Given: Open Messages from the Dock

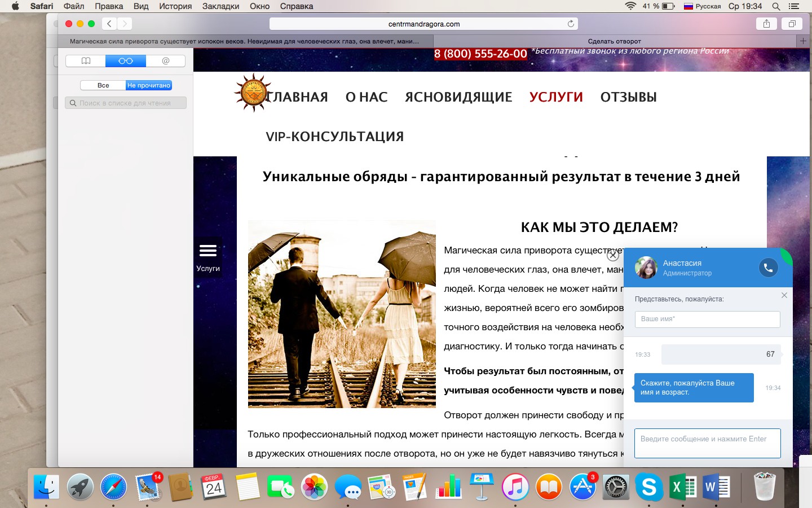Looking at the screenshot, I should click(348, 486).
